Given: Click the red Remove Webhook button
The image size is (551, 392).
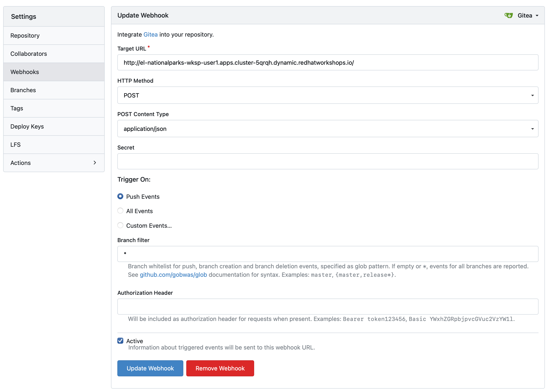Looking at the screenshot, I should 220,368.
